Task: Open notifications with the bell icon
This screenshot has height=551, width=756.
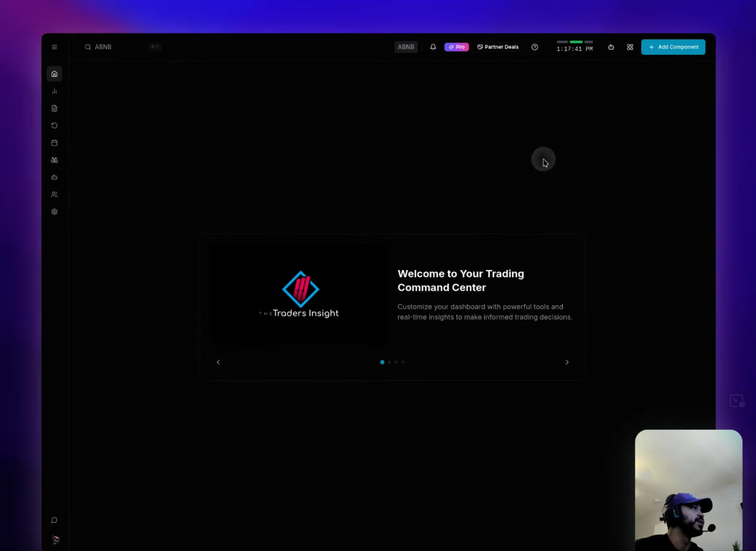Action: [433, 46]
